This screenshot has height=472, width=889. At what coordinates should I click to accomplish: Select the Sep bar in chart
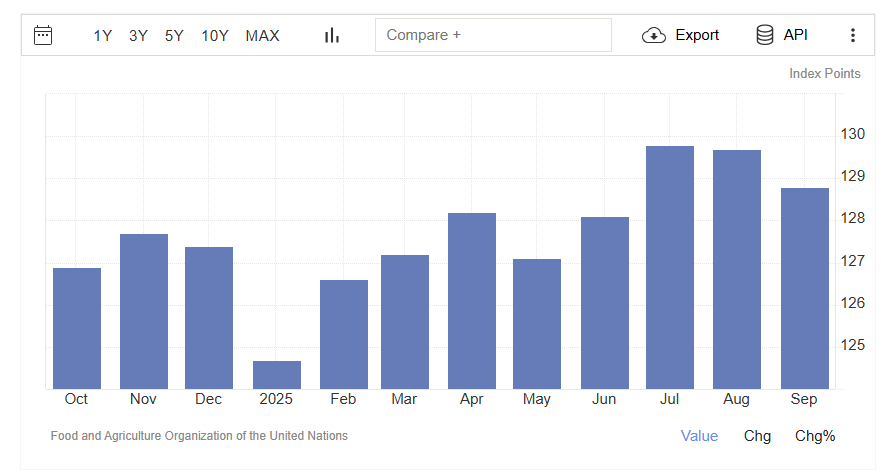[804, 288]
